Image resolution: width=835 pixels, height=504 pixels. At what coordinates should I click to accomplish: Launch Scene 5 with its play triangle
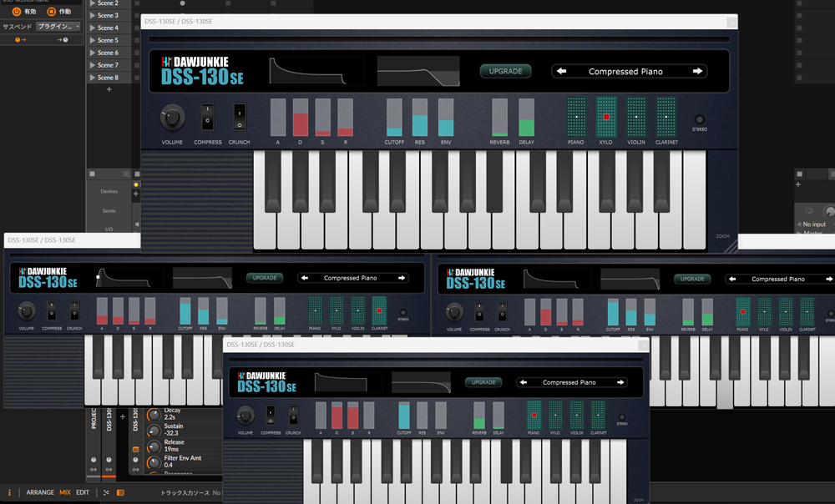pyautogui.click(x=93, y=40)
